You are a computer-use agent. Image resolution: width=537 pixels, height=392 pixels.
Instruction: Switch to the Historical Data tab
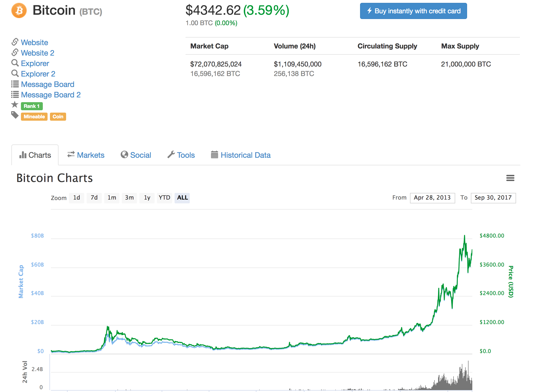point(241,155)
